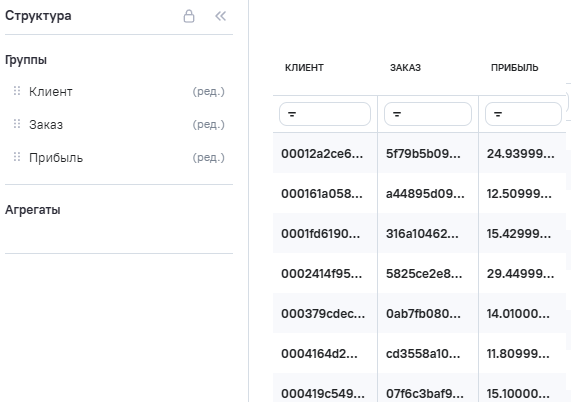Sort by the ЗАКАЗ column header
The height and width of the screenshot is (402, 571).
pyautogui.click(x=405, y=68)
